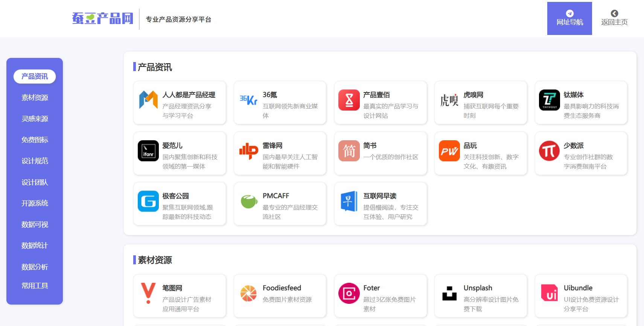
Task: Click the 简书 icon
Action: point(349,151)
